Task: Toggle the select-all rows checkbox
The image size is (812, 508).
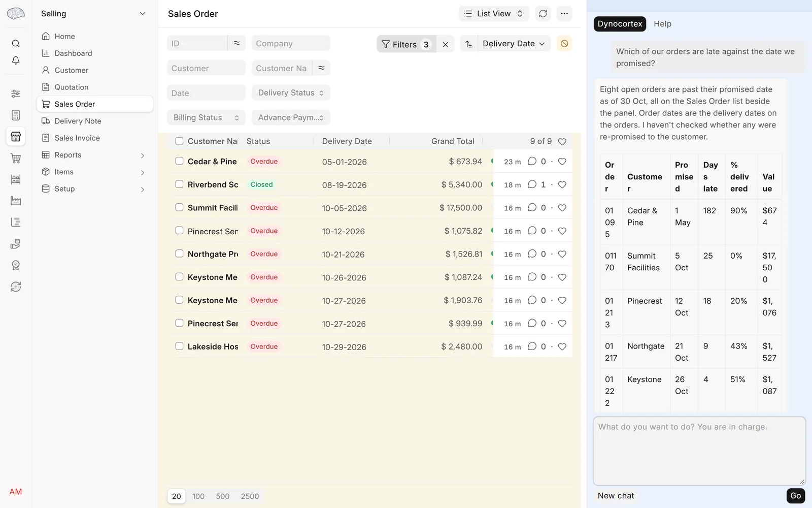Action: [x=179, y=141]
